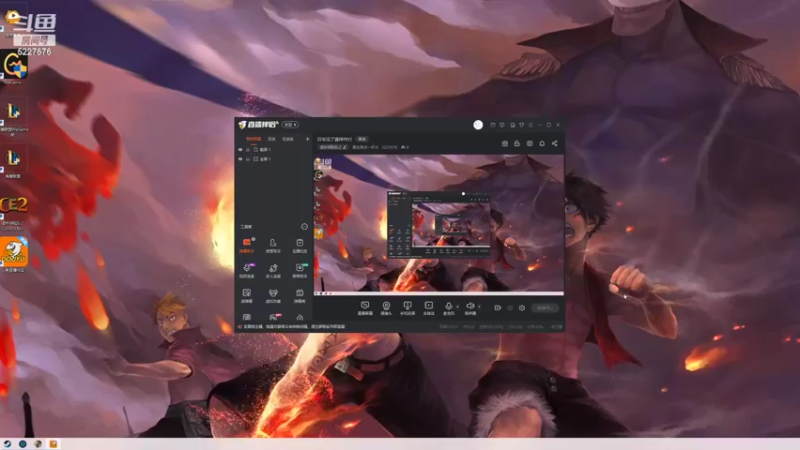The height and width of the screenshot is (450, 800).
Task: Select the second source layer row
Action: pyautogui.click(x=274, y=159)
